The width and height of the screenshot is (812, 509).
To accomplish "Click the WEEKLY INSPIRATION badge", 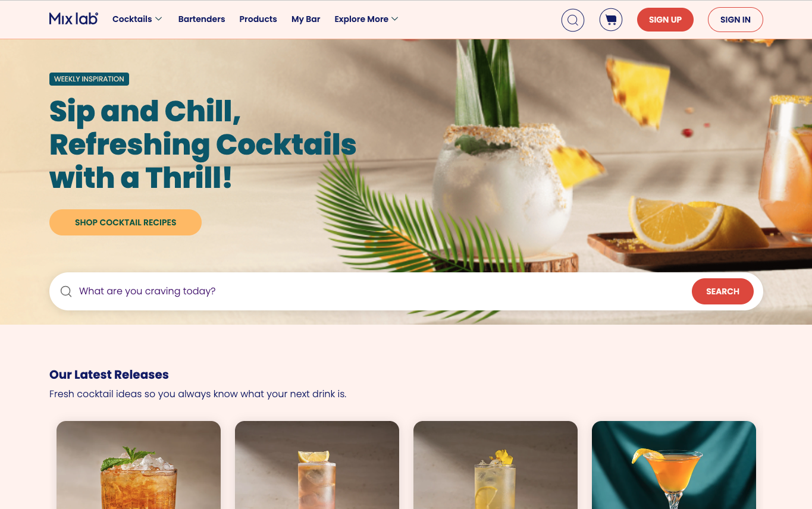I will coord(89,79).
